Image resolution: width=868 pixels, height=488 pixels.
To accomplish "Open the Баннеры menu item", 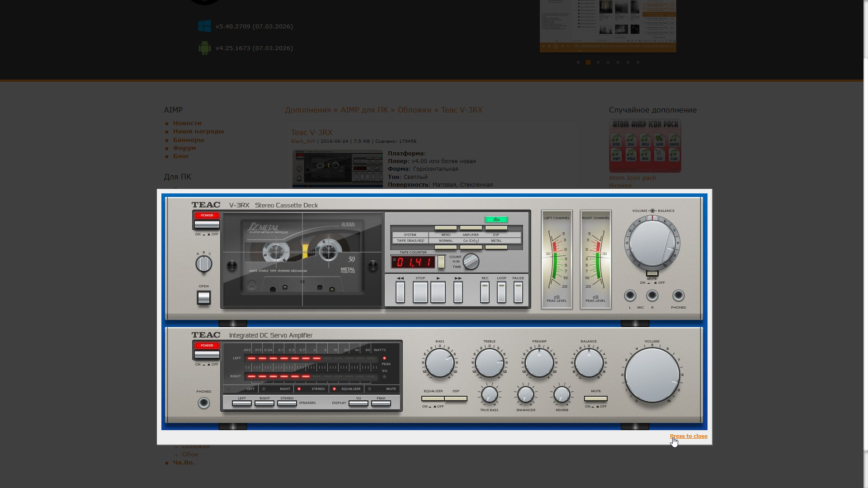I will (188, 140).
